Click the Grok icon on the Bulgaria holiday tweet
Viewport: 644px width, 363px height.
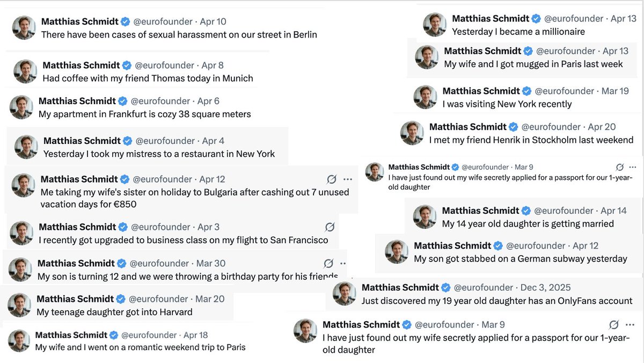[x=332, y=179]
